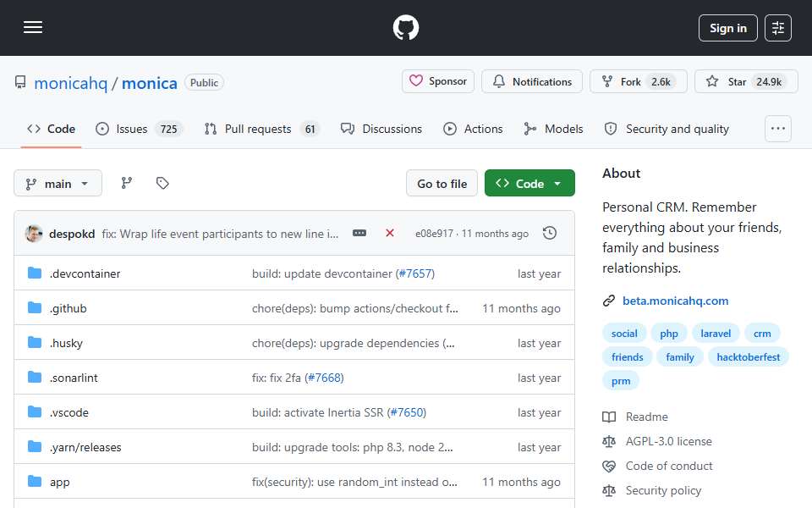Fork the repository
812x508 pixels.
(x=638, y=81)
